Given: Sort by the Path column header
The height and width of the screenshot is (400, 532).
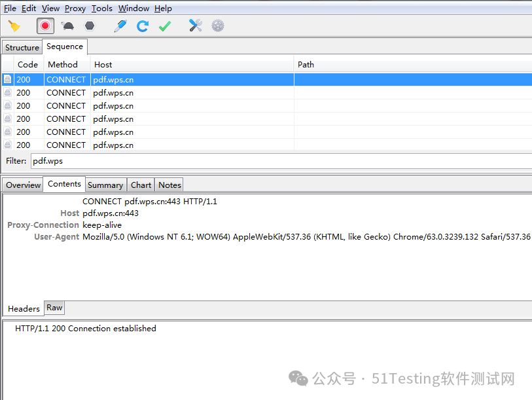Looking at the screenshot, I should point(413,65).
